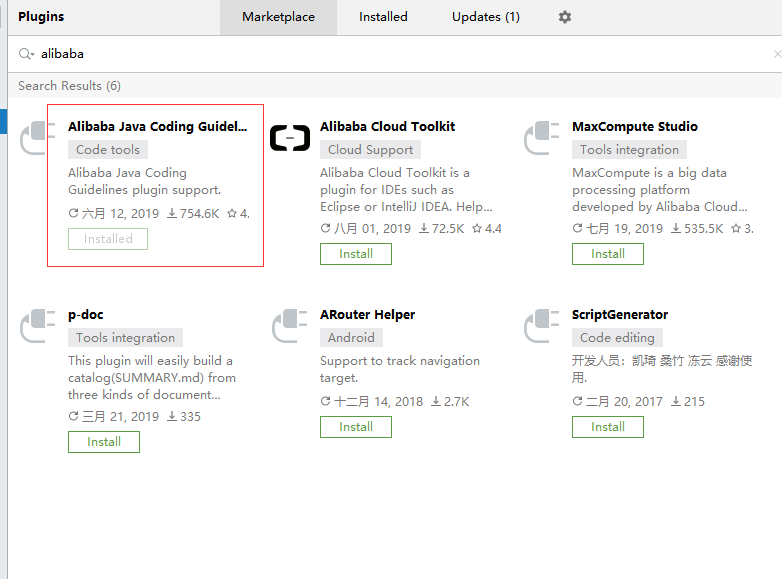Install MaxCompute Studio plugin
782x579 pixels.
click(607, 254)
